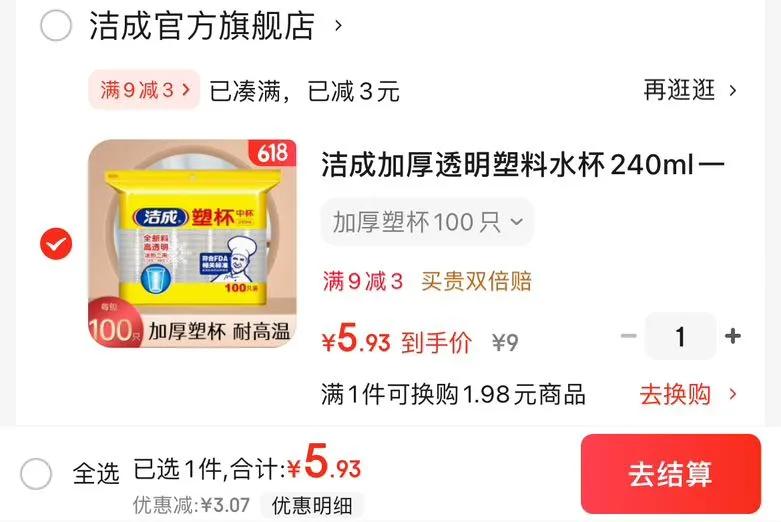
Task: Decrease quantity with the minus icon
Action: pyautogui.click(x=629, y=336)
